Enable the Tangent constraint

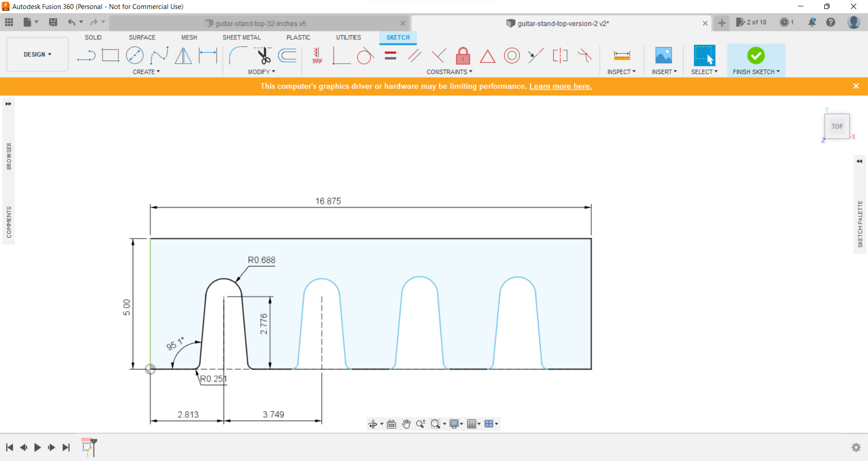(x=365, y=55)
